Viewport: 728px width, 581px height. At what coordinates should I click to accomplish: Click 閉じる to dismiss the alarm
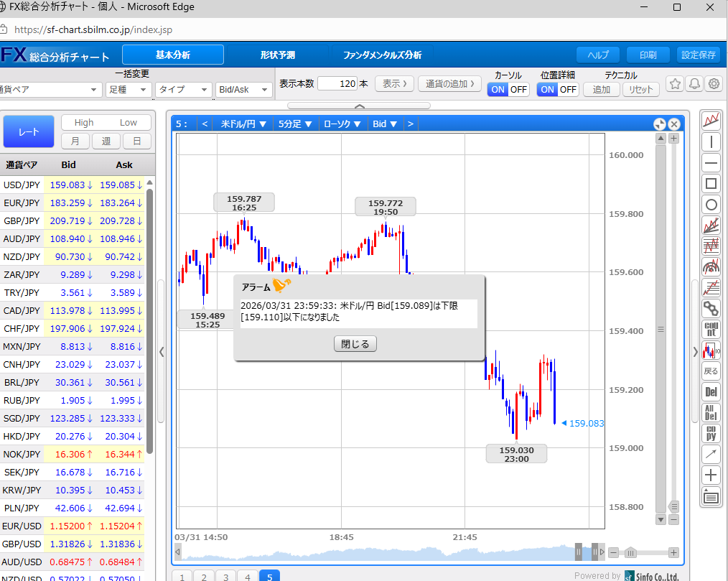(x=355, y=344)
